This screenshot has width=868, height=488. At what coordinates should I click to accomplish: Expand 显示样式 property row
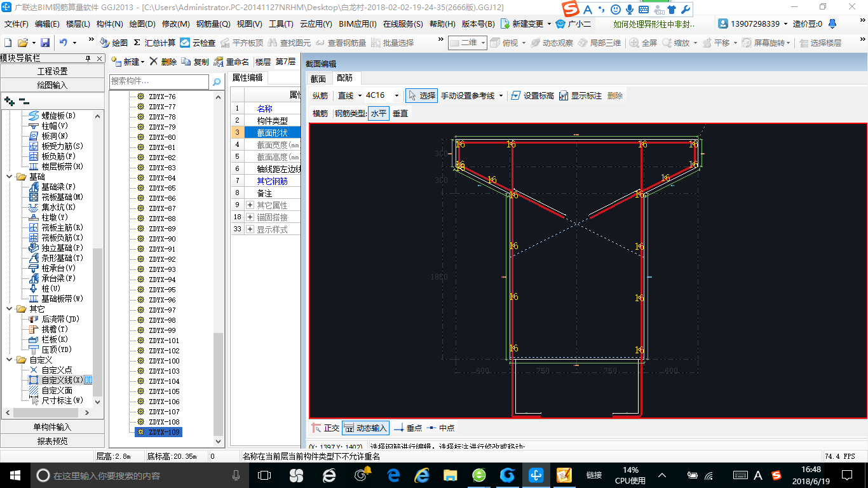(250, 229)
